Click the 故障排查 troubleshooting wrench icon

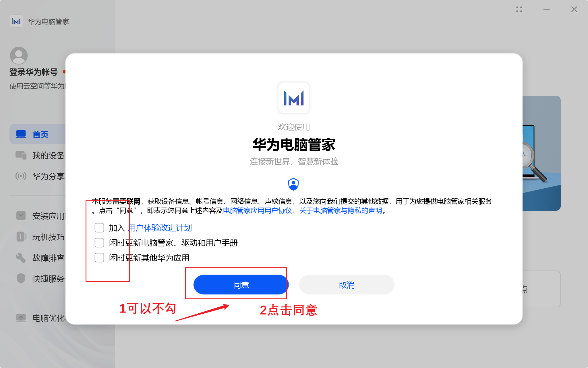[x=21, y=258]
